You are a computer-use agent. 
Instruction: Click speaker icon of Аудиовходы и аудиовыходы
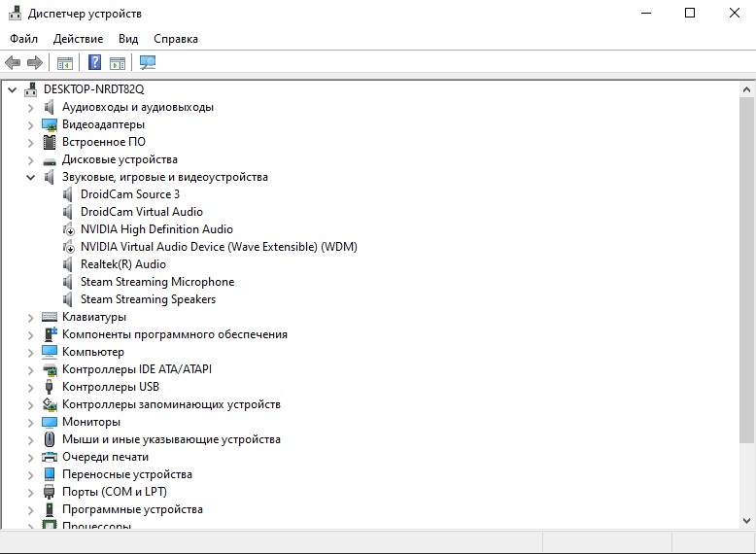pyautogui.click(x=50, y=107)
